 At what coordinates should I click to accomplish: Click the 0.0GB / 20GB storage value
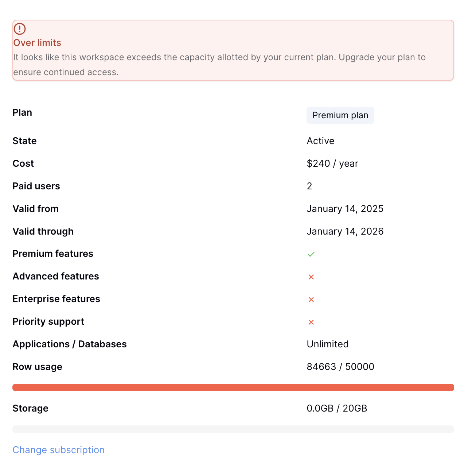pos(337,408)
